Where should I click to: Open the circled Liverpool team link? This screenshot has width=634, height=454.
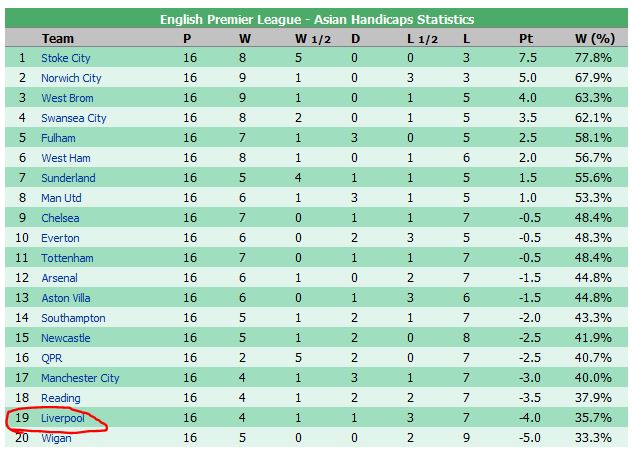[63, 418]
